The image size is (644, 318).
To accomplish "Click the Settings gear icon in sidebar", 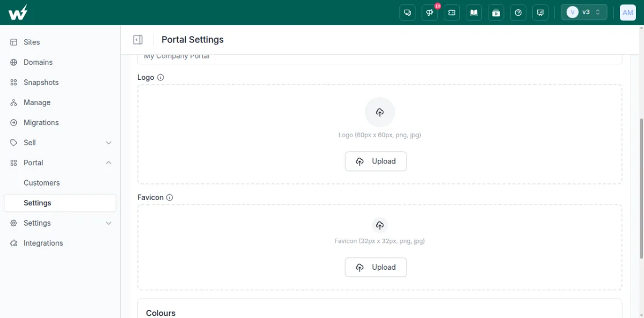I will tap(14, 223).
